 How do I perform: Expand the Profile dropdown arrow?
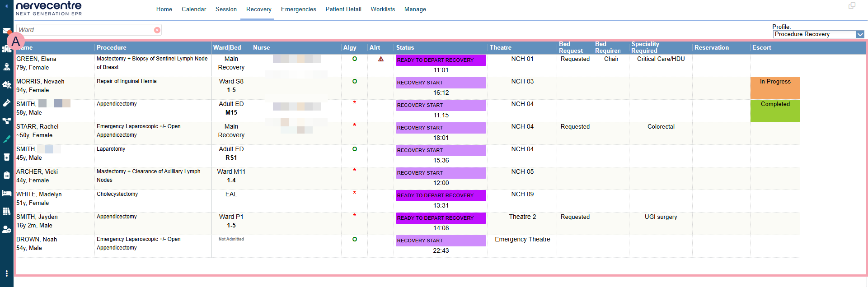pyautogui.click(x=860, y=34)
